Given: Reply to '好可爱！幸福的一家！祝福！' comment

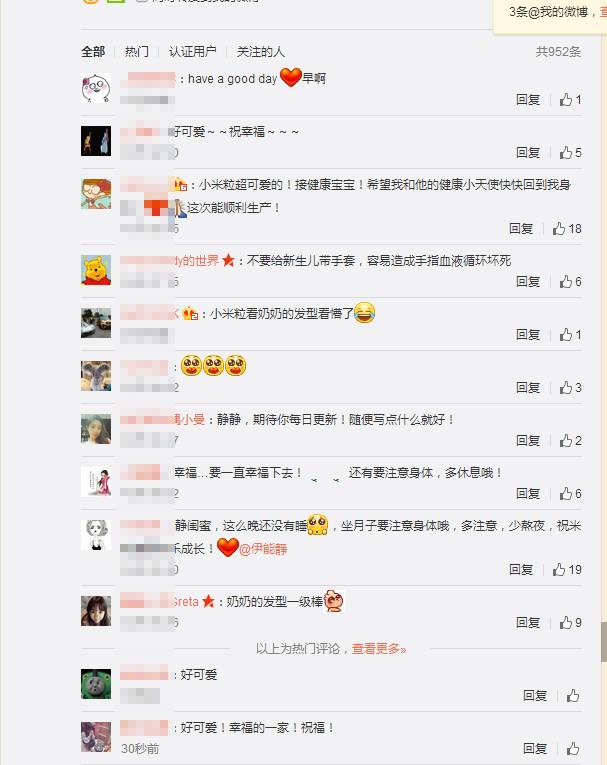Looking at the screenshot, I should [x=535, y=748].
